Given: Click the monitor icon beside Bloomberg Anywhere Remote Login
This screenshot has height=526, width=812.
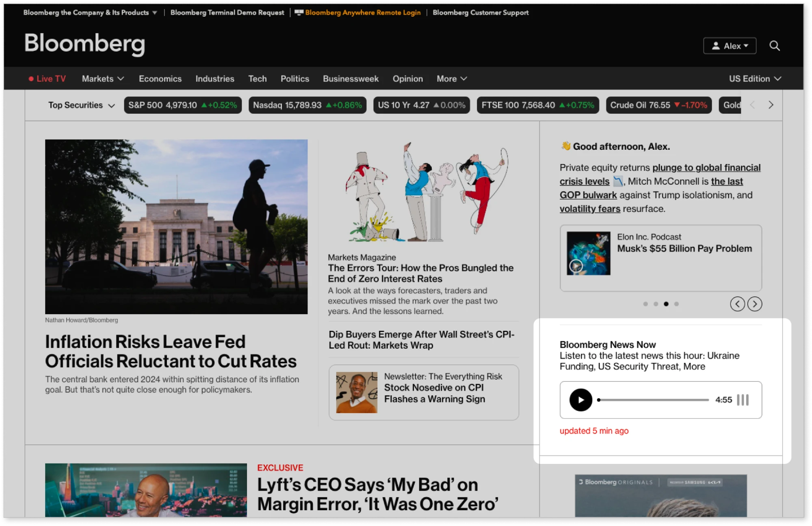Looking at the screenshot, I should (x=299, y=12).
